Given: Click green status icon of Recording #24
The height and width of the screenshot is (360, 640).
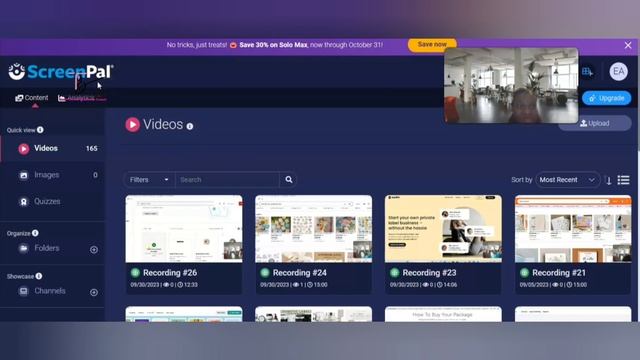Looking at the screenshot, I should point(265,272).
